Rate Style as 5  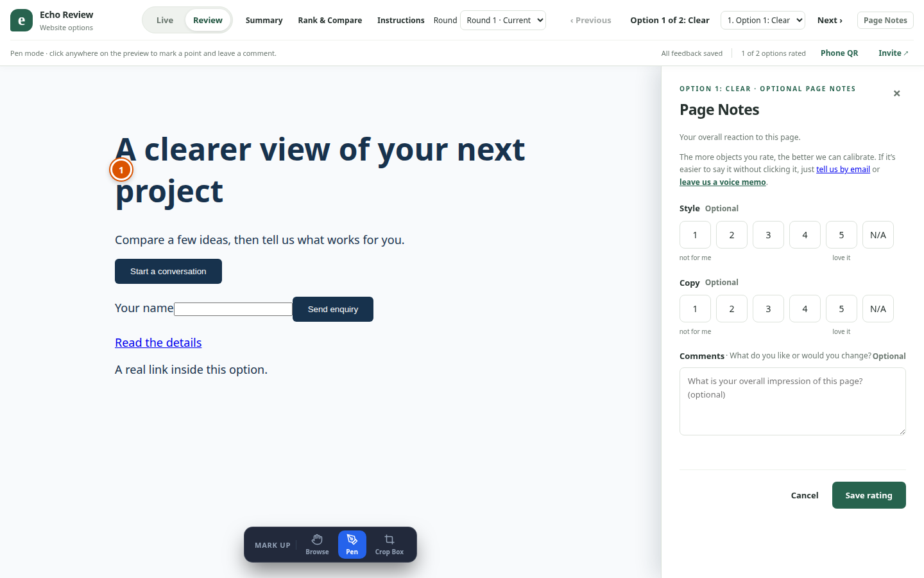pyautogui.click(x=841, y=235)
